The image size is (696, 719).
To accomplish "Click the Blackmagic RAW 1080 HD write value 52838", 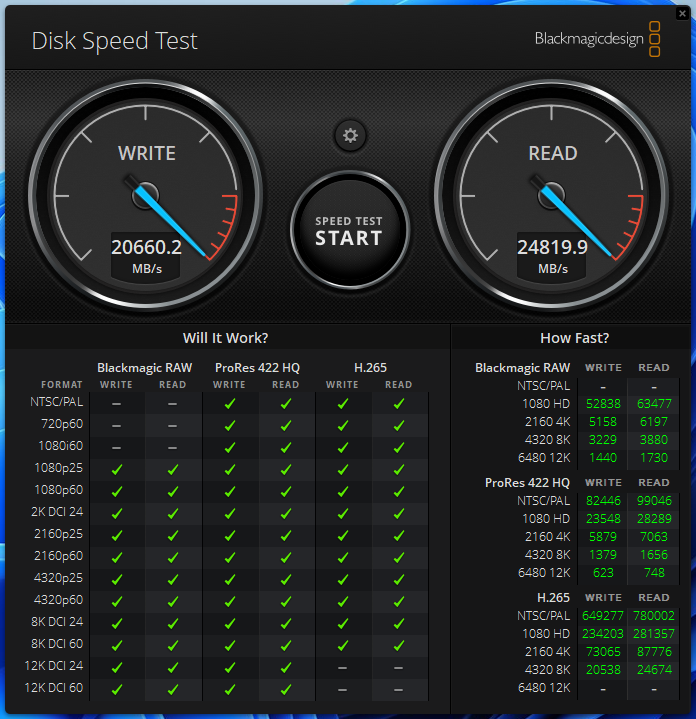I will [603, 404].
